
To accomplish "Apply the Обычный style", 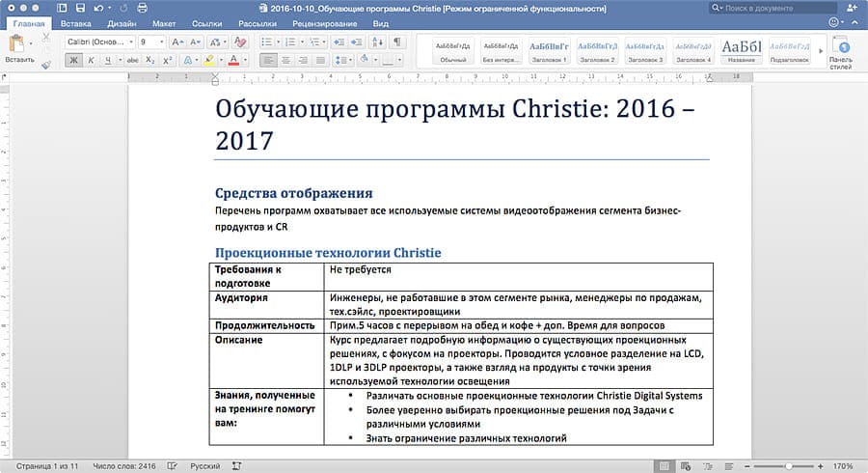I will pyautogui.click(x=453, y=51).
